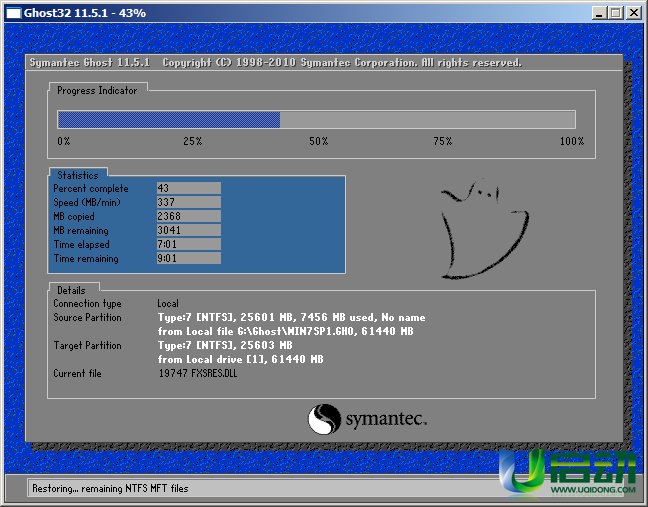This screenshot has width=648, height=507.
Task: Select the MB copied value field
Action: tap(188, 216)
